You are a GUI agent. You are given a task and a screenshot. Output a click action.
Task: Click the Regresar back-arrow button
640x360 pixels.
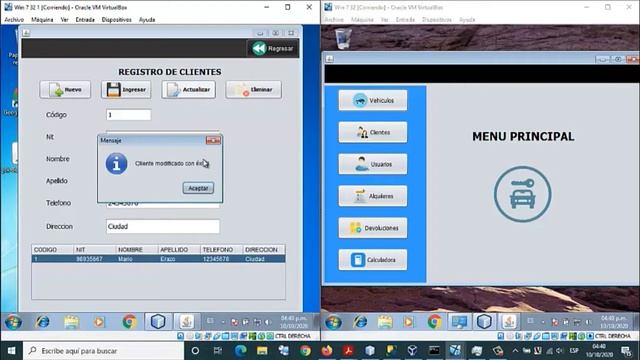coord(273,48)
